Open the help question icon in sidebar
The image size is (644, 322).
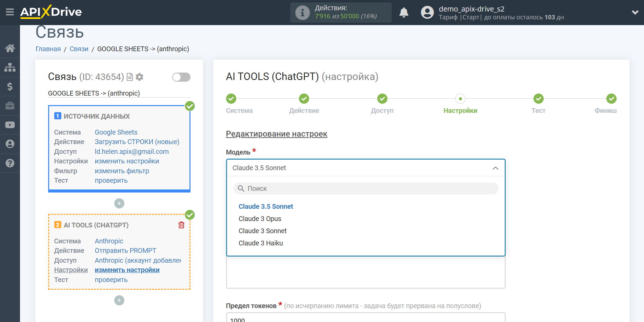[10, 163]
